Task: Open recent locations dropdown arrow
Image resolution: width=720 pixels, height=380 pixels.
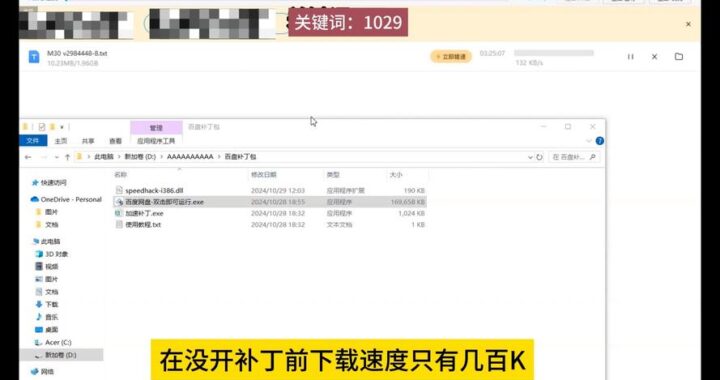Action: click(x=56, y=157)
